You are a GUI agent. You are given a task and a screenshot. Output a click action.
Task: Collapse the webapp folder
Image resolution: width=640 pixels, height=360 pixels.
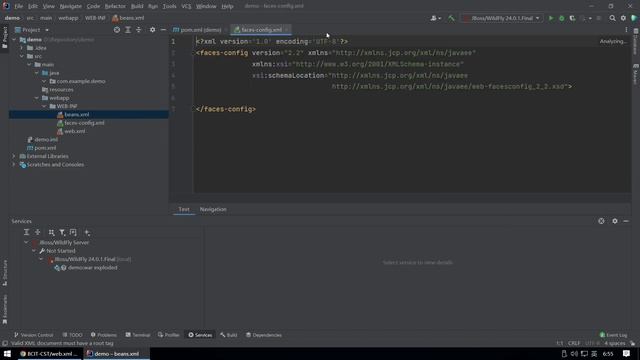point(37,98)
